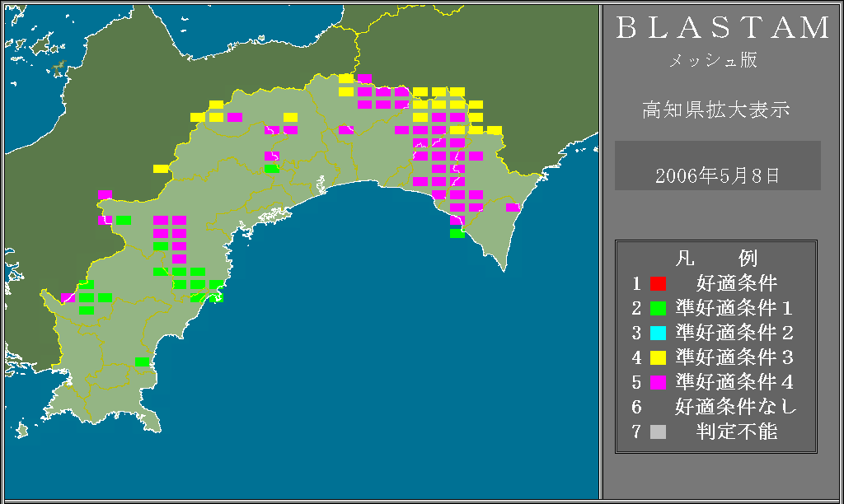Click the legend label 準好適条件4

click(734, 382)
